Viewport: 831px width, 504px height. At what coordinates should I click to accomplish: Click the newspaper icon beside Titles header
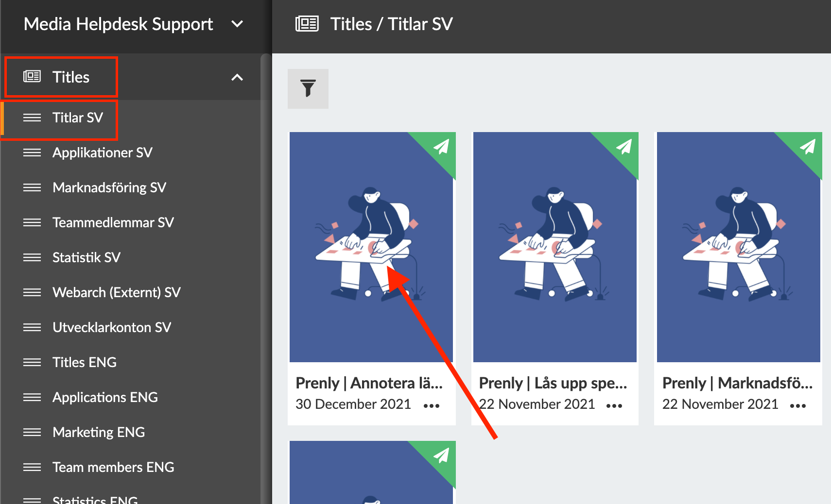[307, 24]
